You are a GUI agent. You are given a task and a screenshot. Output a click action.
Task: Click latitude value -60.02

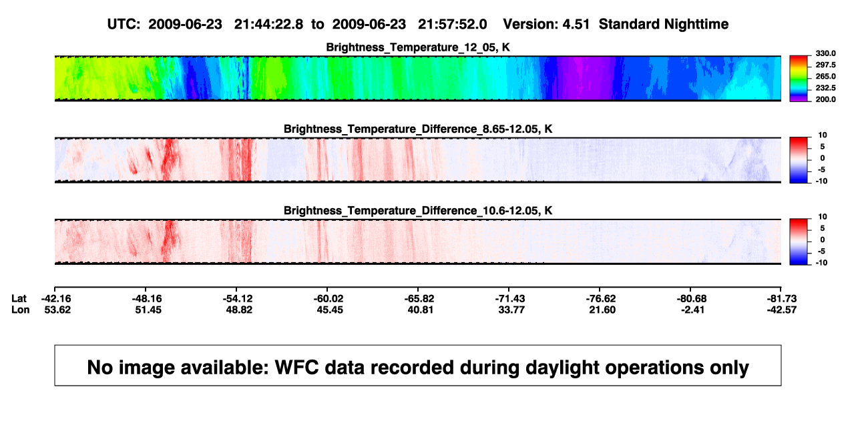click(x=328, y=298)
